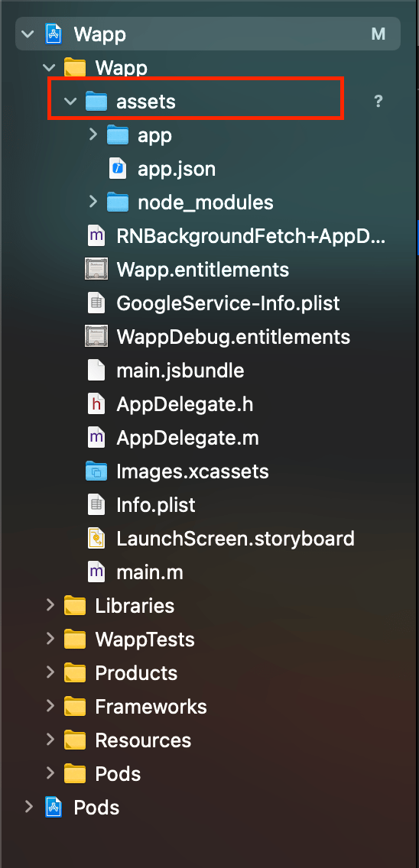Collapse the Wapp project root
419x868 pixels.
[x=28, y=34]
